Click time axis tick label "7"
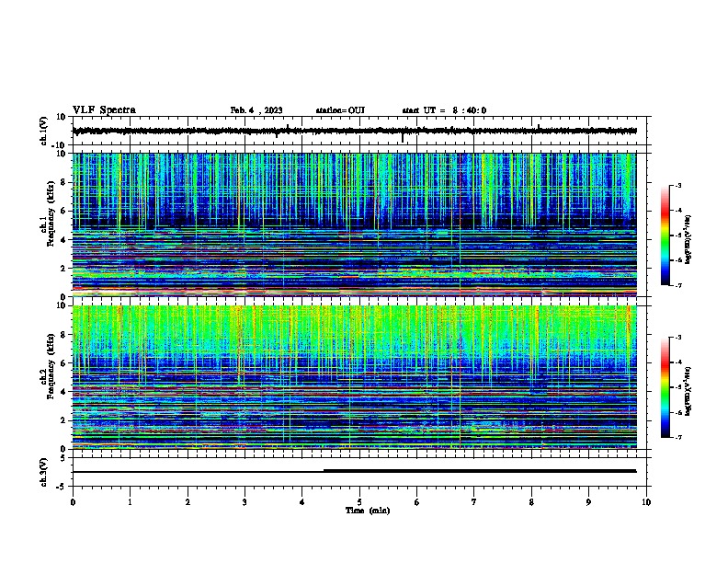 [x=474, y=502]
